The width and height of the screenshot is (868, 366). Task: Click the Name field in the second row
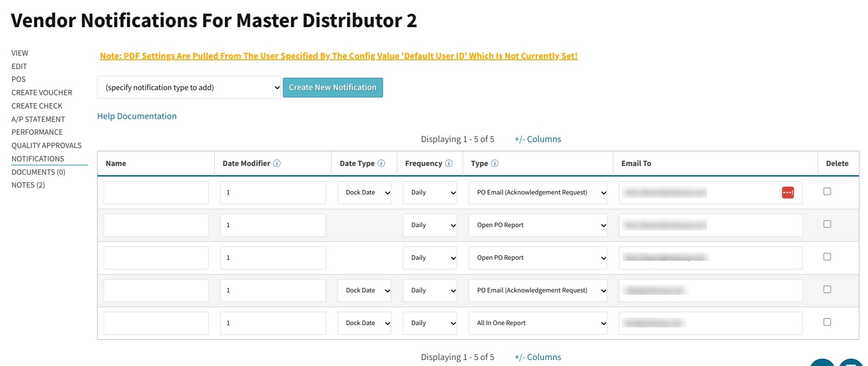point(156,225)
